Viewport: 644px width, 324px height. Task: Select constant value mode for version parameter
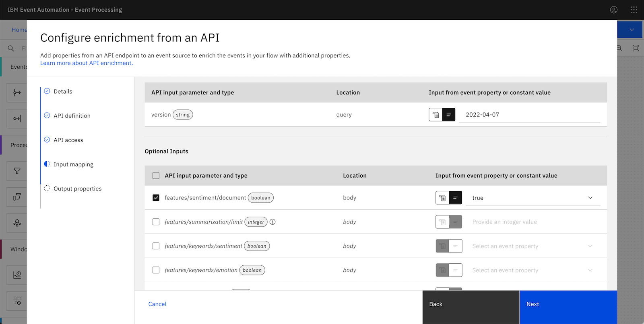point(449,115)
